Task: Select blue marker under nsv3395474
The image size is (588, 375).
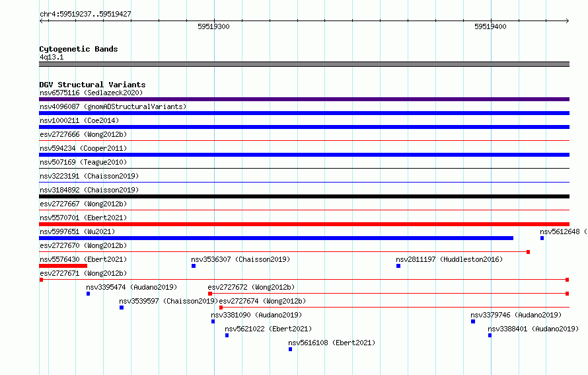Action: pyautogui.click(x=88, y=294)
